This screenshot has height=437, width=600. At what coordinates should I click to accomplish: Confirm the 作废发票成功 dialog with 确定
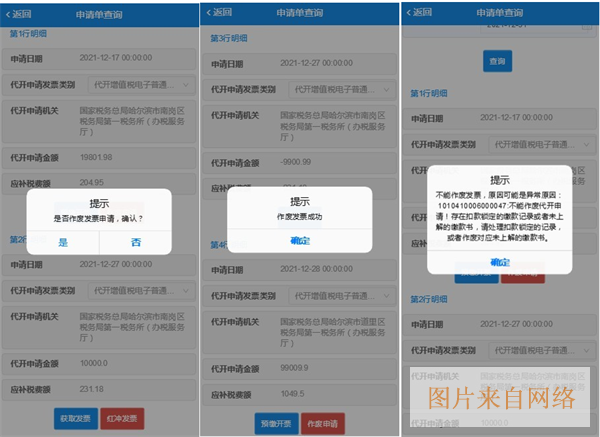point(300,241)
